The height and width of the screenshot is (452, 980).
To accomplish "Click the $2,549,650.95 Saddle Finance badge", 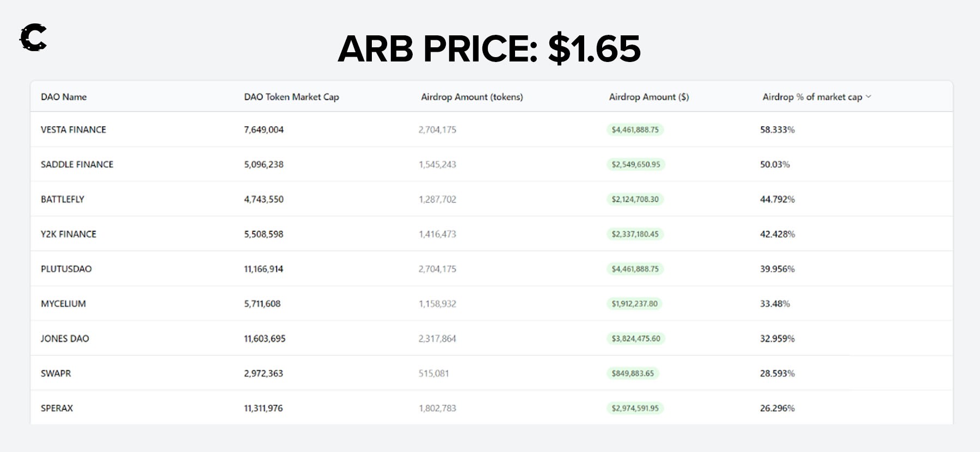I will pyautogui.click(x=635, y=164).
